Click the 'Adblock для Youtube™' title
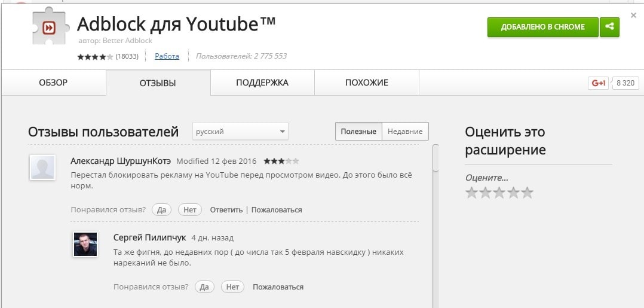 tap(176, 25)
